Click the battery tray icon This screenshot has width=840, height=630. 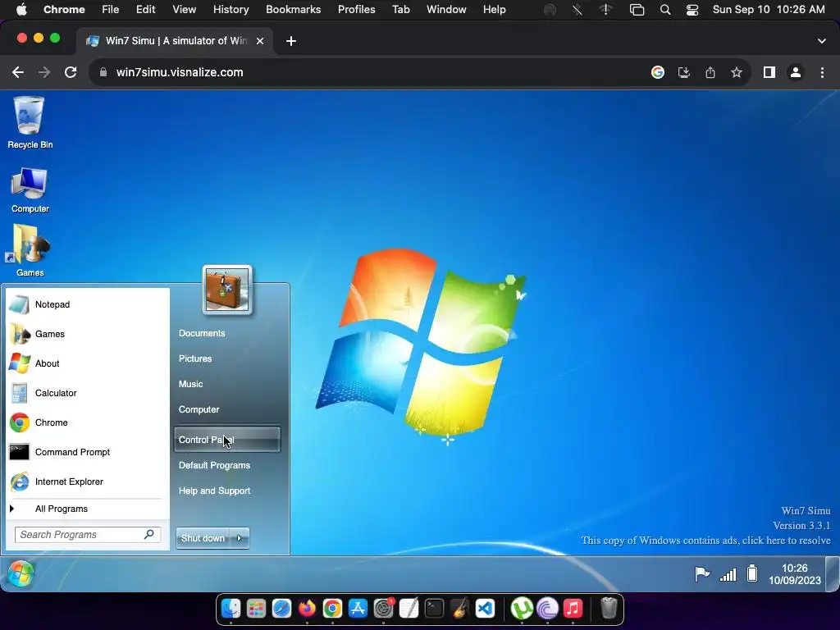coord(752,573)
